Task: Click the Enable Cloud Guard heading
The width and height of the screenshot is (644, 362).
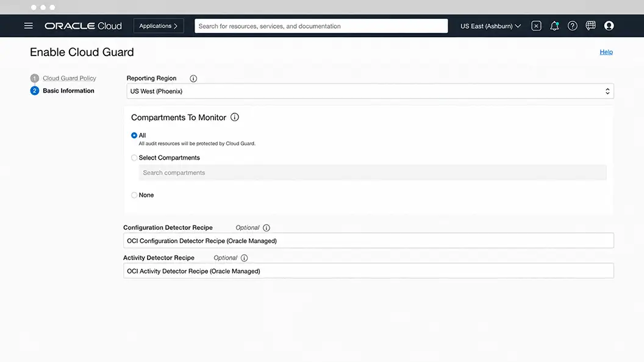Action: coord(82,52)
